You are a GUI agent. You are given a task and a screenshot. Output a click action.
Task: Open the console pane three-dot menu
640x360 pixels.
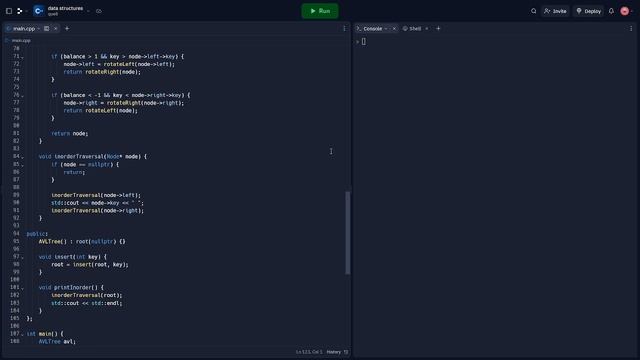click(x=631, y=29)
